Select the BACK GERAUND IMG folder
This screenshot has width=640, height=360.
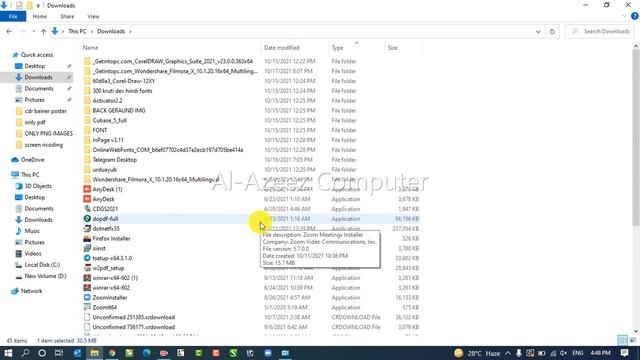coord(119,111)
